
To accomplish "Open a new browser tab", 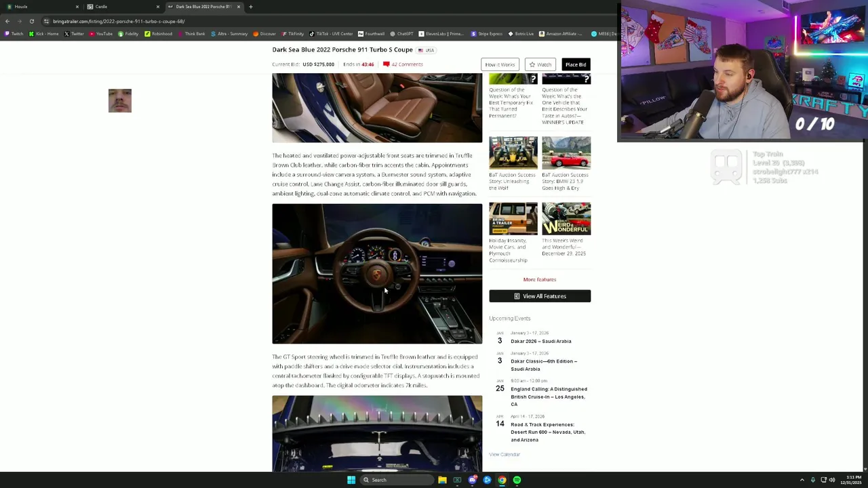I will tap(250, 7).
